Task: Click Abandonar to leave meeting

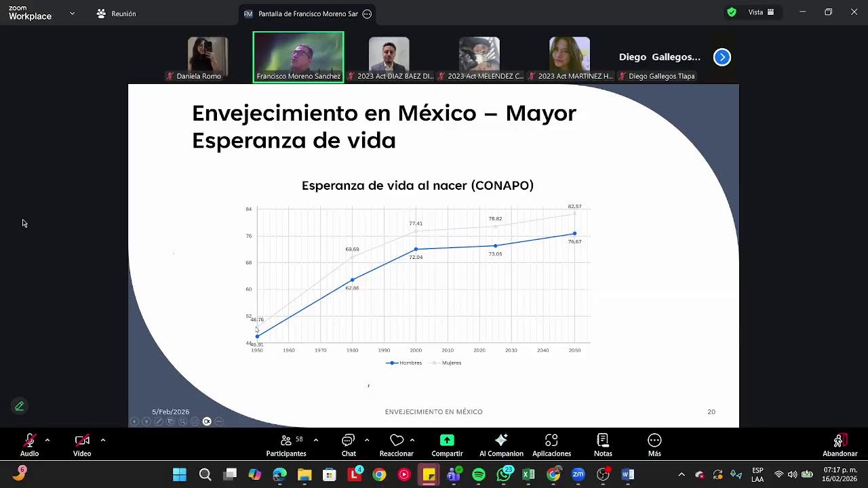Action: click(840, 445)
